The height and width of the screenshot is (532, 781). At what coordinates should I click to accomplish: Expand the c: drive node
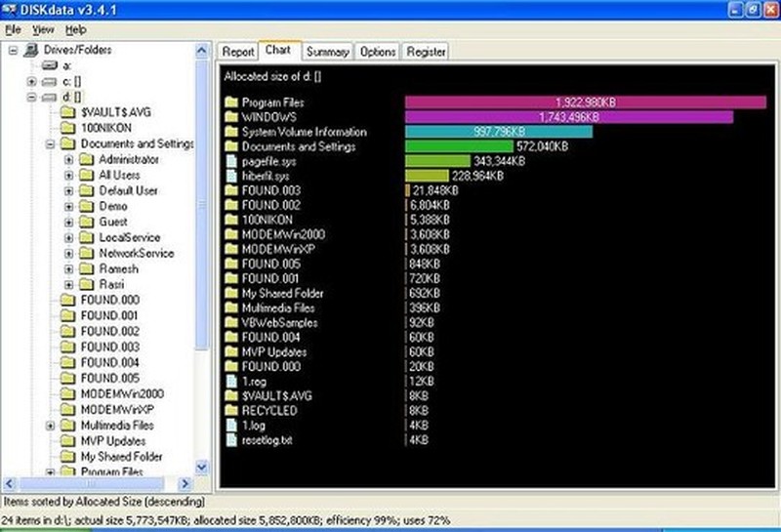(x=31, y=81)
